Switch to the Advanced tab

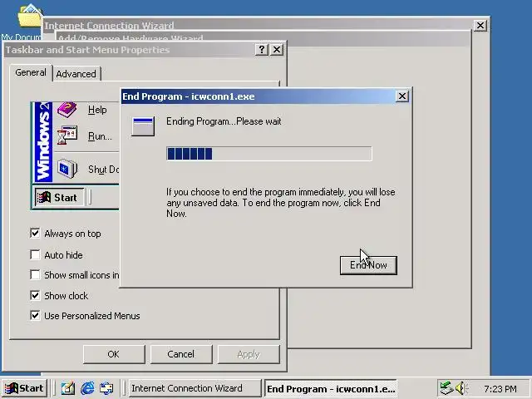(76, 74)
